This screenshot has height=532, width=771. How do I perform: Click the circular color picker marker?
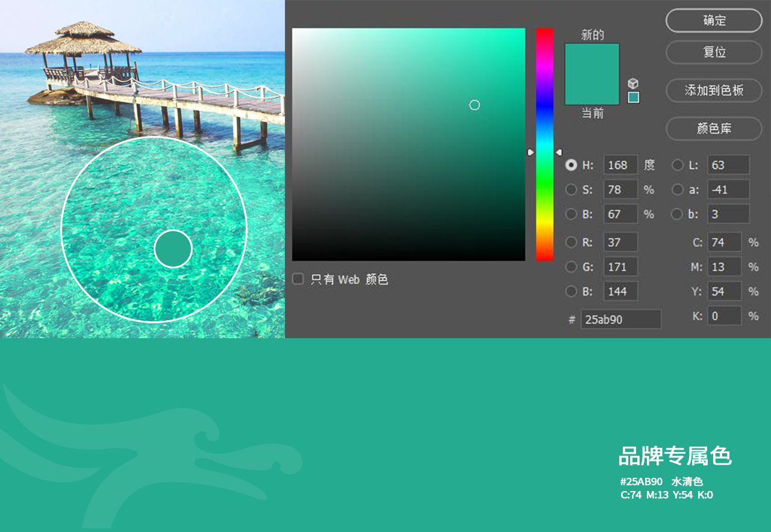click(475, 105)
